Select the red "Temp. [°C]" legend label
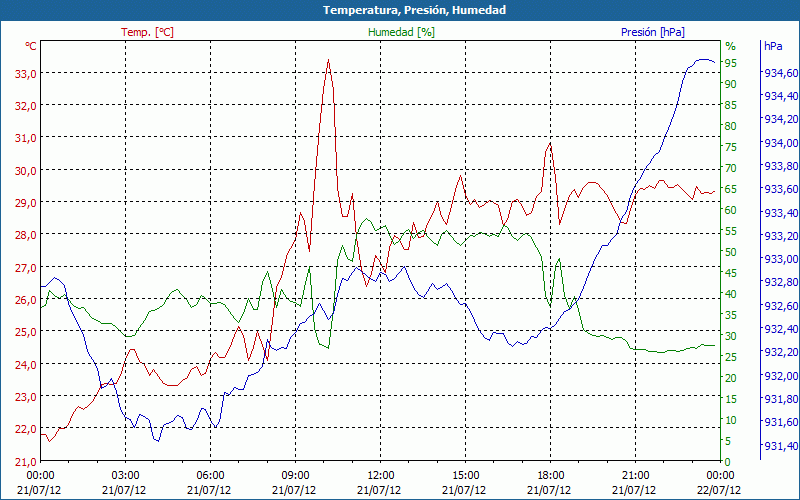The image size is (800, 500). (x=147, y=32)
